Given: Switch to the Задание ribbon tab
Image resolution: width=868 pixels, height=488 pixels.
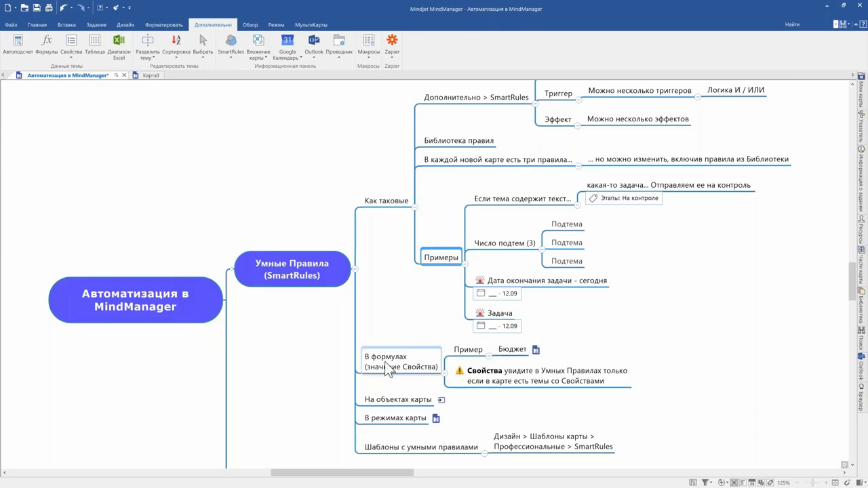Looking at the screenshot, I should (96, 24).
